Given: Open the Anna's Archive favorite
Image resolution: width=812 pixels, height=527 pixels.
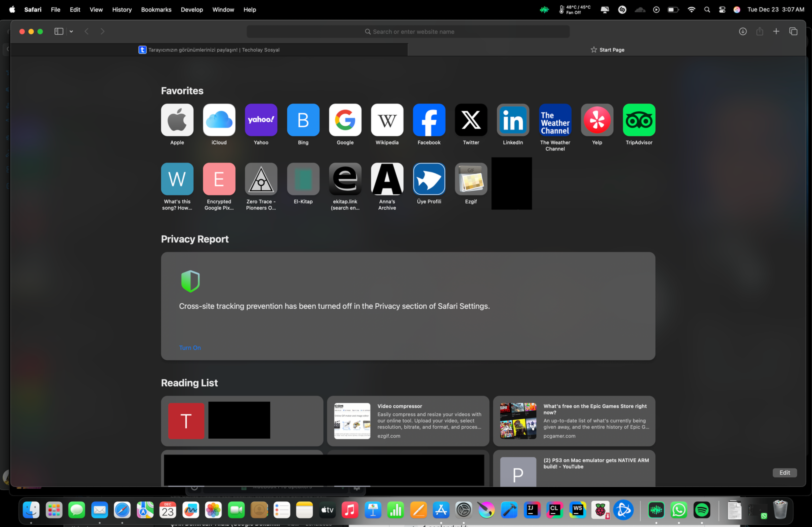Looking at the screenshot, I should click(387, 179).
